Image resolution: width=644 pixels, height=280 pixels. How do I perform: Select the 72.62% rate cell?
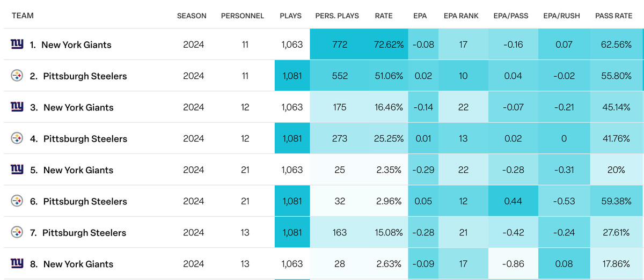tap(389, 45)
